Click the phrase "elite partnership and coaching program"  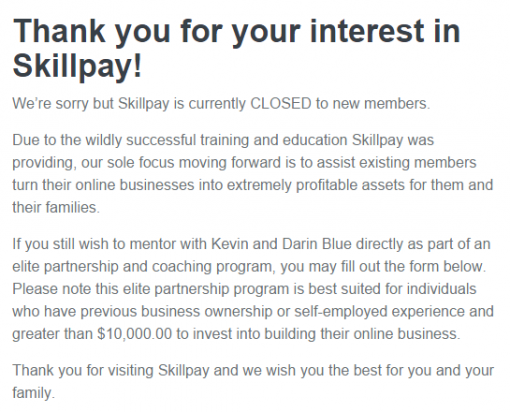(x=144, y=267)
